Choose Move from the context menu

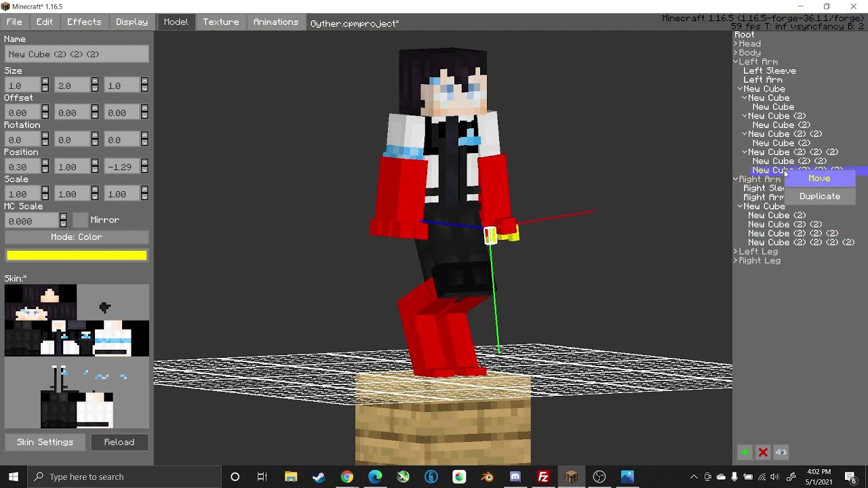click(x=819, y=178)
